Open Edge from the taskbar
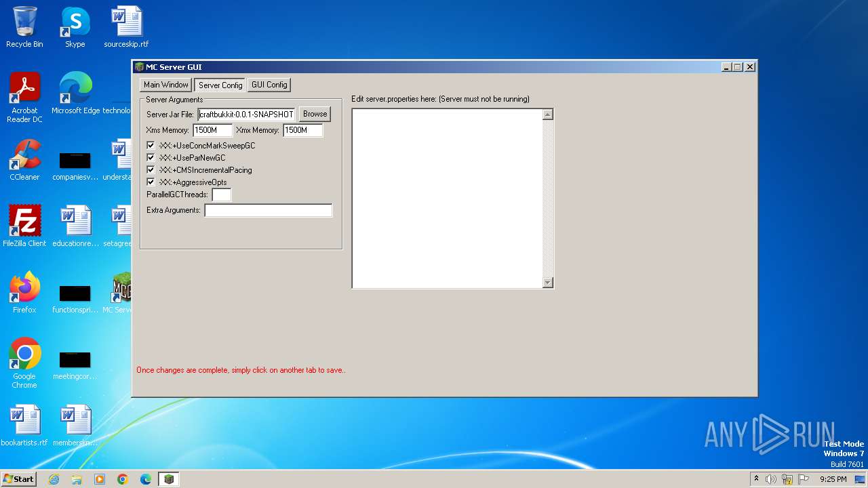The width and height of the screenshot is (868, 488). [146, 479]
